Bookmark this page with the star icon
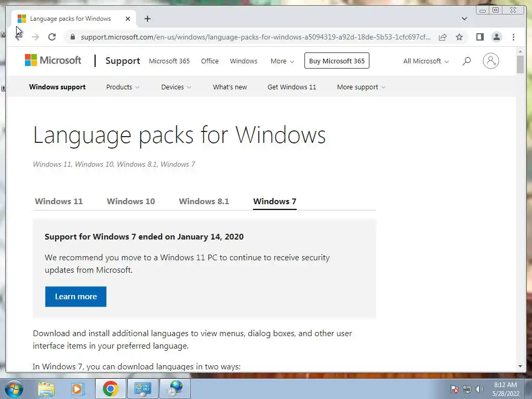The height and width of the screenshot is (399, 532). pos(459,37)
